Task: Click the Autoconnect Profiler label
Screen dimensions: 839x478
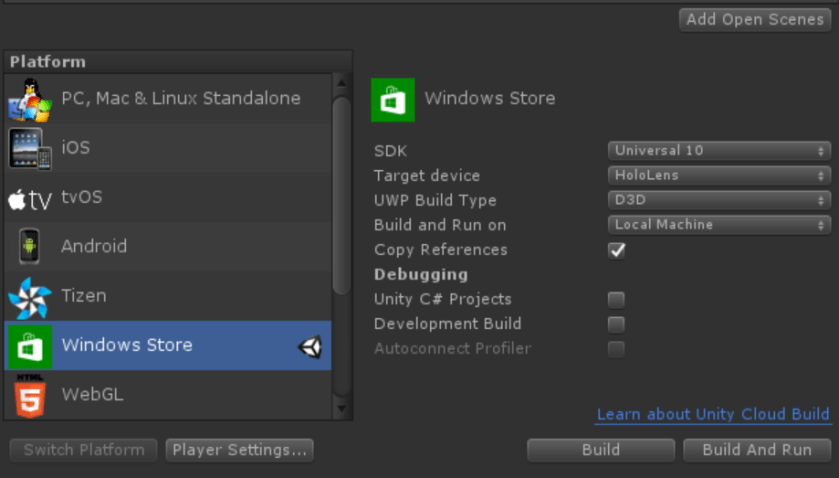Action: click(x=453, y=348)
